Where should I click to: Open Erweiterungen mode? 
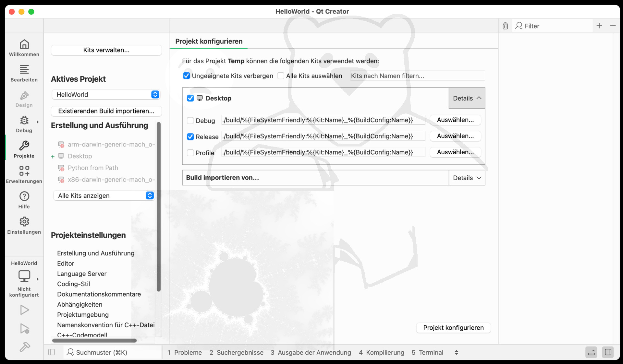(x=24, y=175)
